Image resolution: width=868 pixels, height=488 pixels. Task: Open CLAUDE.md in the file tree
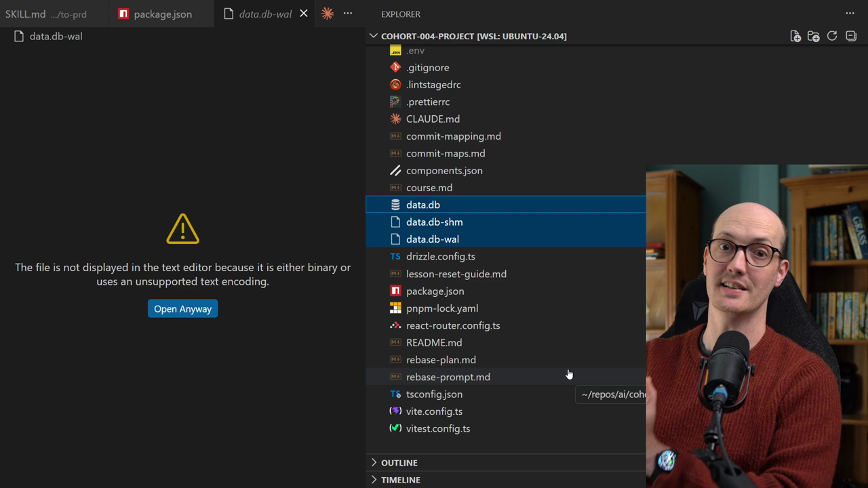433,119
